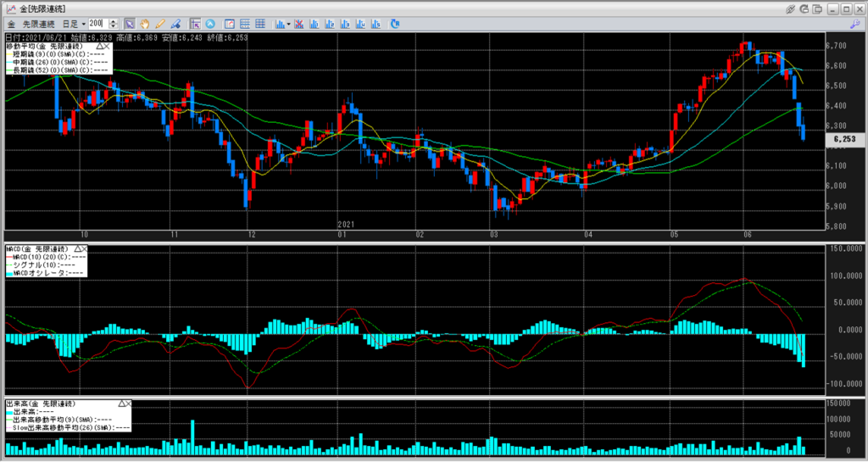Image resolution: width=868 pixels, height=462 pixels.
Task: Collapse the 移動平均 legend with triangle
Action: (x=99, y=46)
